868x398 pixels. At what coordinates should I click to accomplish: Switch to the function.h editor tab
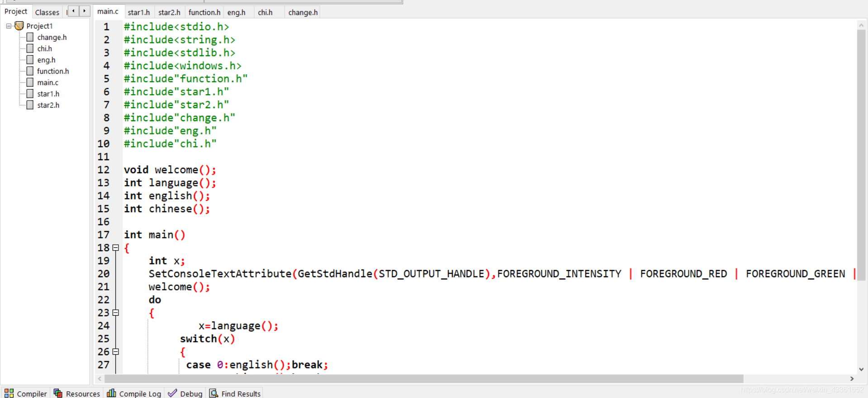coord(204,12)
